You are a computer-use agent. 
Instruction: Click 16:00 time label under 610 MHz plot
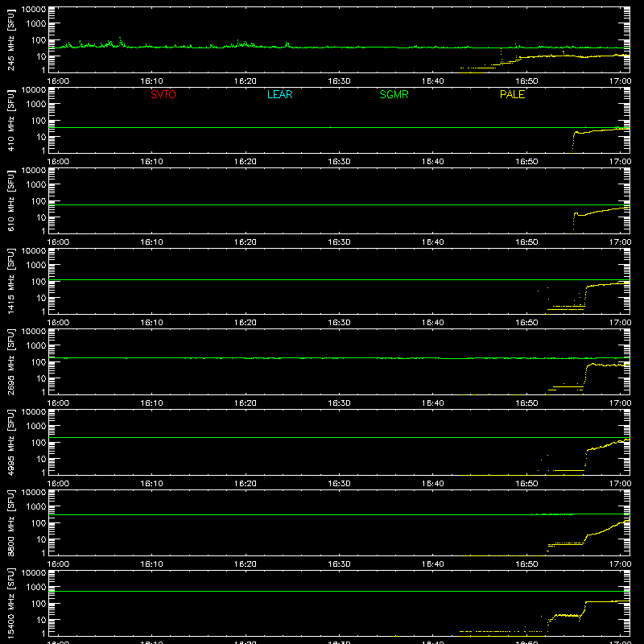[58, 242]
